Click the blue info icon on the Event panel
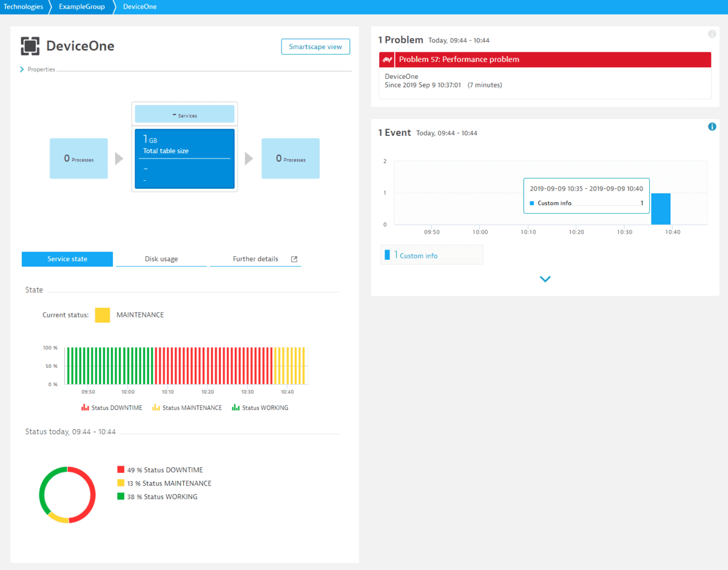The height and width of the screenshot is (570, 728). click(x=712, y=126)
